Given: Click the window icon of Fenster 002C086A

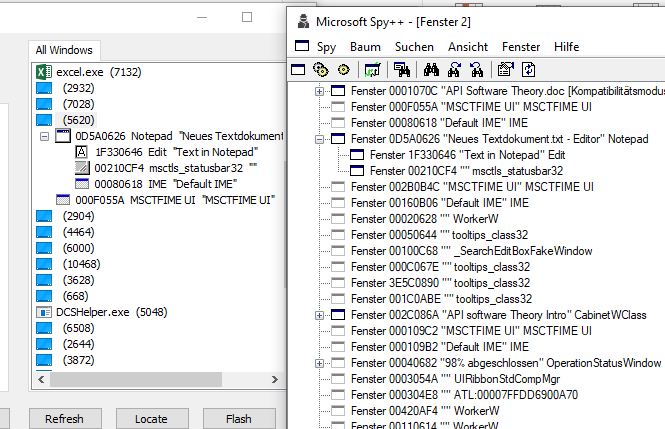Looking at the screenshot, I should 338,315.
